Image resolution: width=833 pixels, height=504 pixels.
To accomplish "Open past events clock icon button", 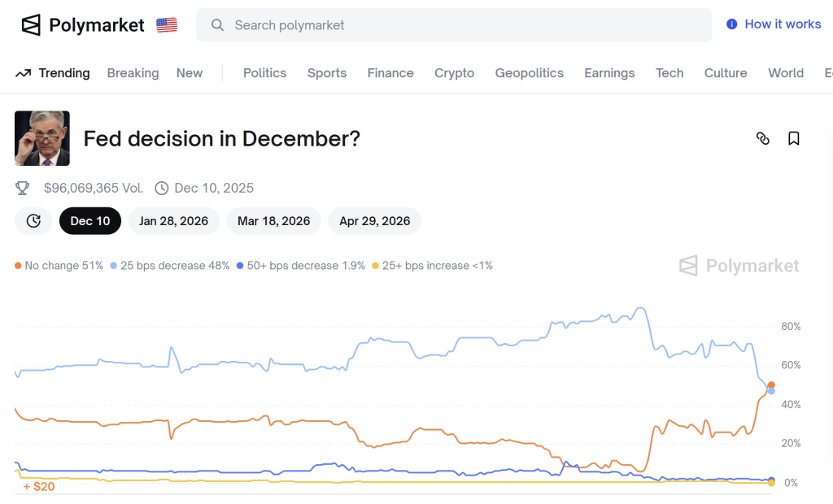I will [33, 221].
